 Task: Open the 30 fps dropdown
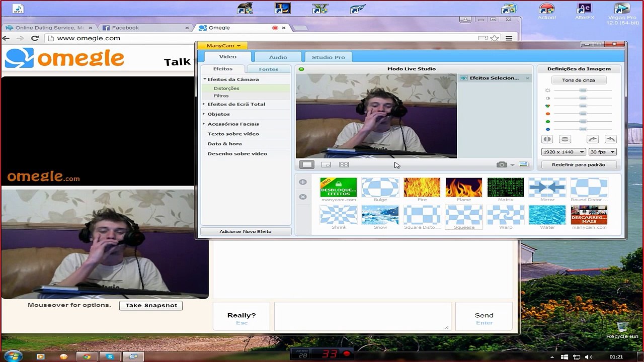[603, 152]
